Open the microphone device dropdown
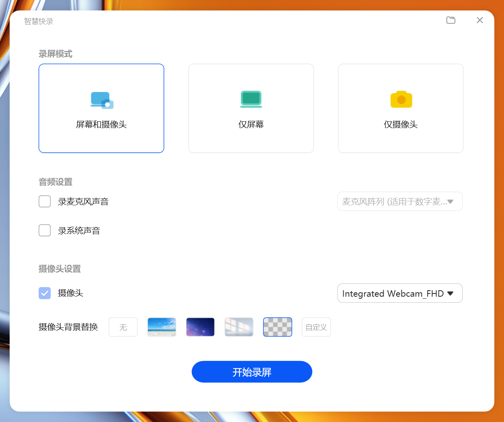Image resolution: width=504 pixels, height=422 pixels. point(399,201)
